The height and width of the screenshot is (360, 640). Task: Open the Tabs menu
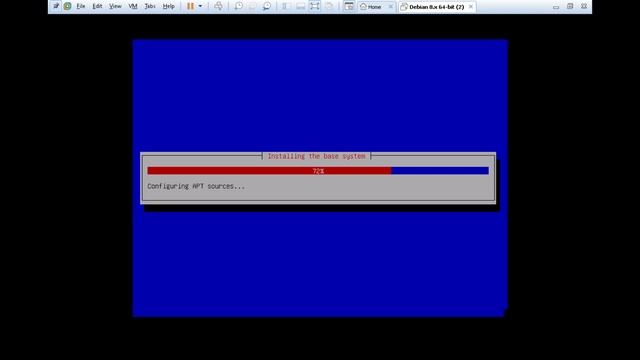pos(150,7)
